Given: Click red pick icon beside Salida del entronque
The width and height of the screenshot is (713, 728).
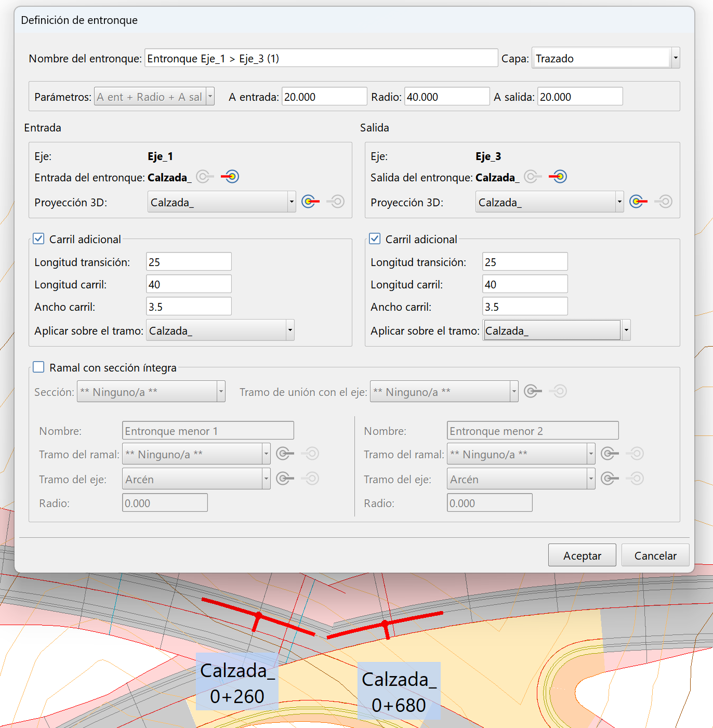Looking at the screenshot, I should [x=558, y=177].
